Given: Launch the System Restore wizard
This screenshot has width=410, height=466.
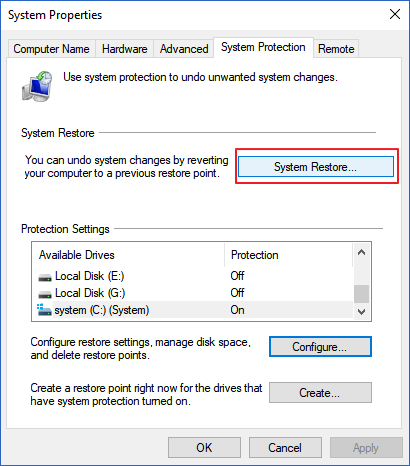Looking at the screenshot, I should click(x=316, y=167).
